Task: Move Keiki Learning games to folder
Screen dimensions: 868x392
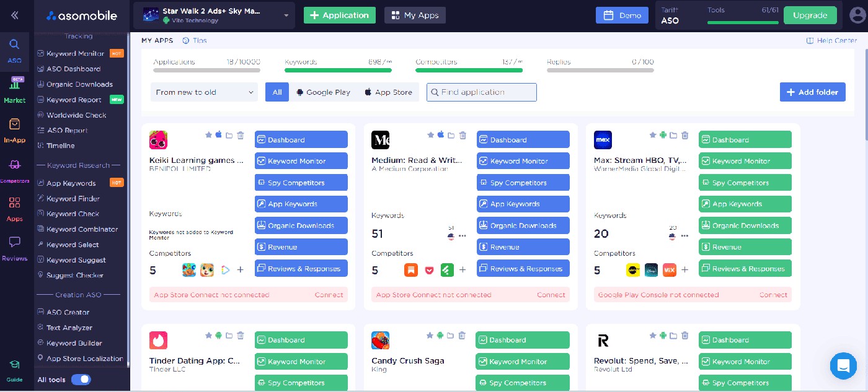Action: click(229, 135)
